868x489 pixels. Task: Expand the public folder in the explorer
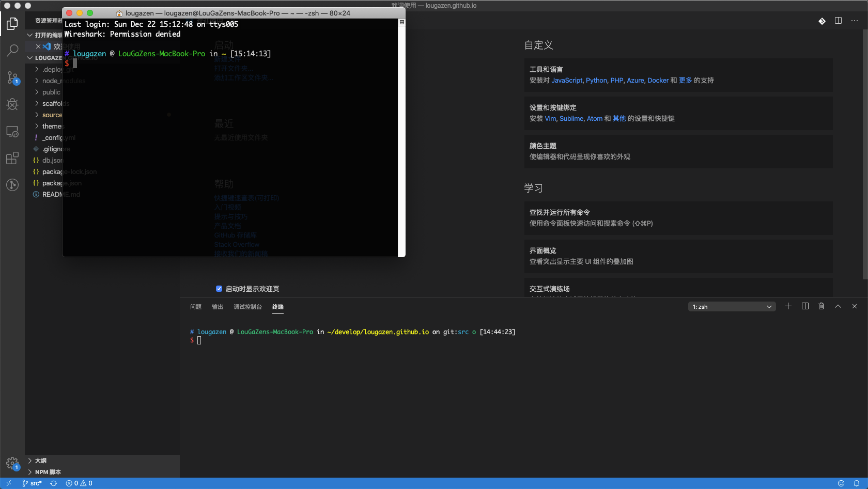51,92
